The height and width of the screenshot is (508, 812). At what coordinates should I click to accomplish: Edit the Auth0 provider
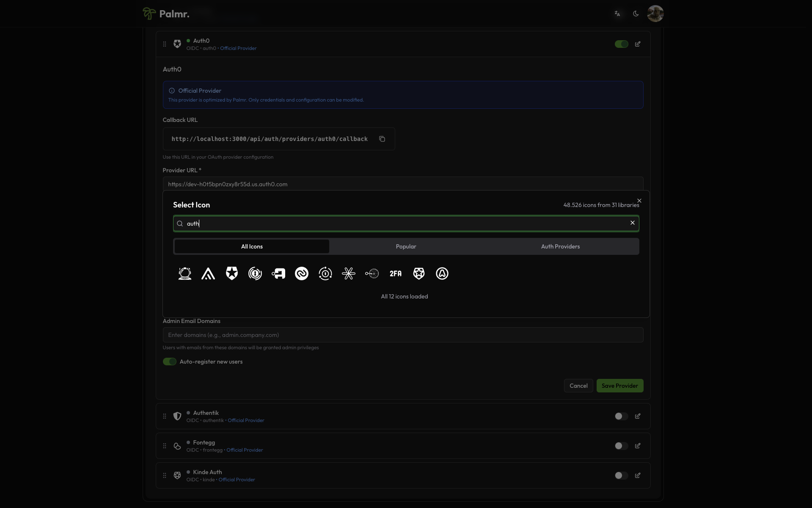point(638,44)
